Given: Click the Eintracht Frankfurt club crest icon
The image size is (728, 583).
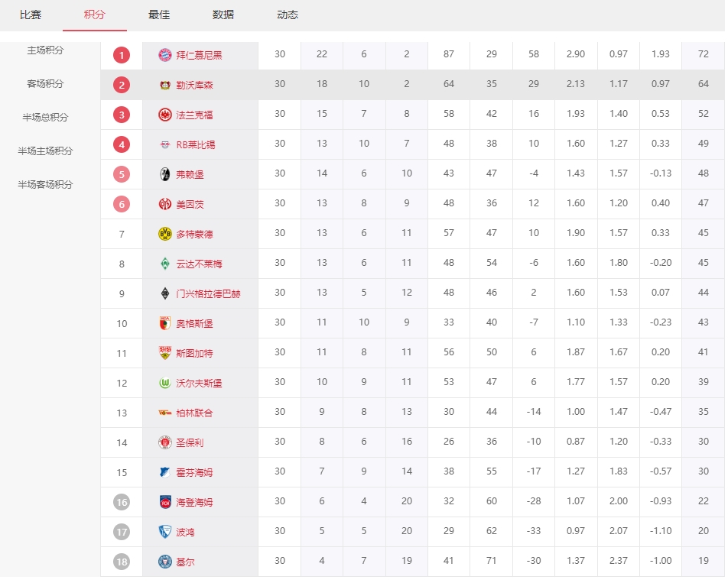Looking at the screenshot, I should click(165, 115).
